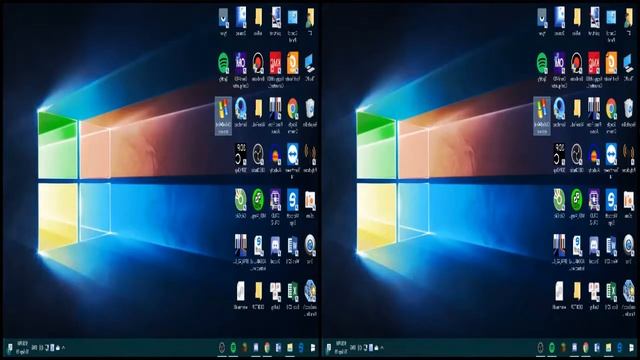The height and width of the screenshot is (360, 640).
Task: Open the Spotify desktop shortcut in the left desktop copy
Action: [223, 63]
